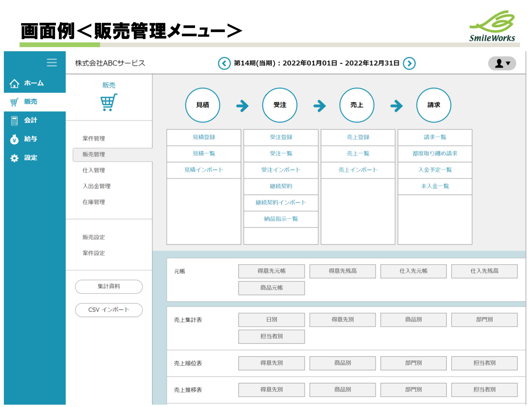Click the shopping cart 販売 icon in panel
Screen dimensions: 532x407
click(x=109, y=103)
